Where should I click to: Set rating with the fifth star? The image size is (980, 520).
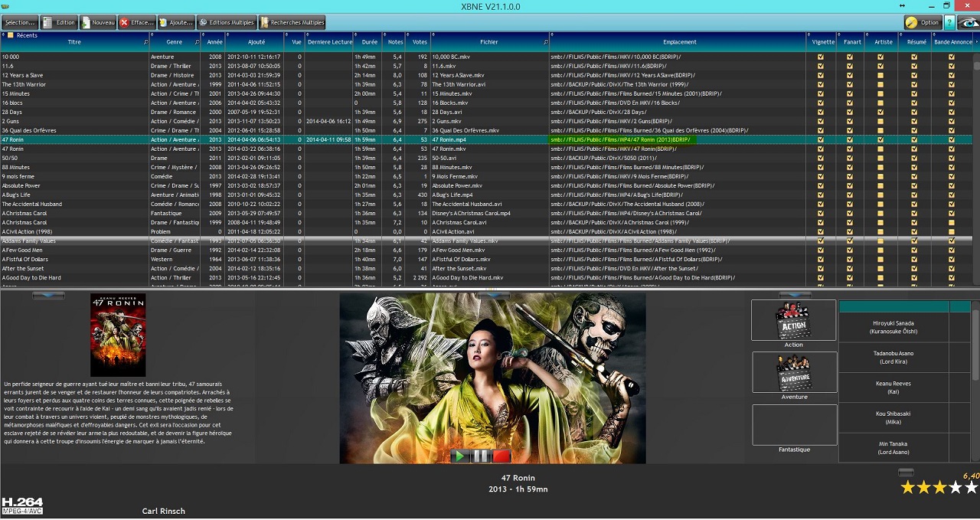(971, 487)
